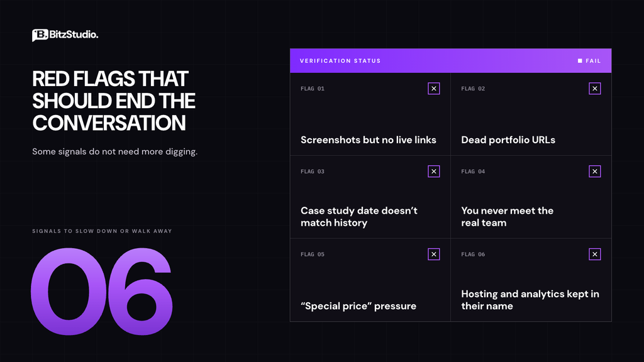This screenshot has width=644, height=362.
Task: Click the X box on Flag 05
Action: pyautogui.click(x=434, y=255)
